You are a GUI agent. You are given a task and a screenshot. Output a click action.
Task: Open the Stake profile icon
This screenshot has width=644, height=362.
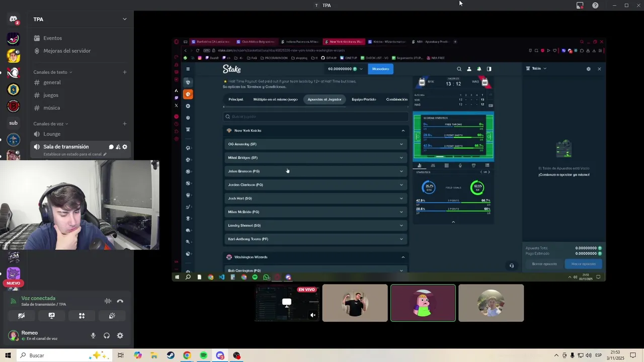[x=469, y=69]
